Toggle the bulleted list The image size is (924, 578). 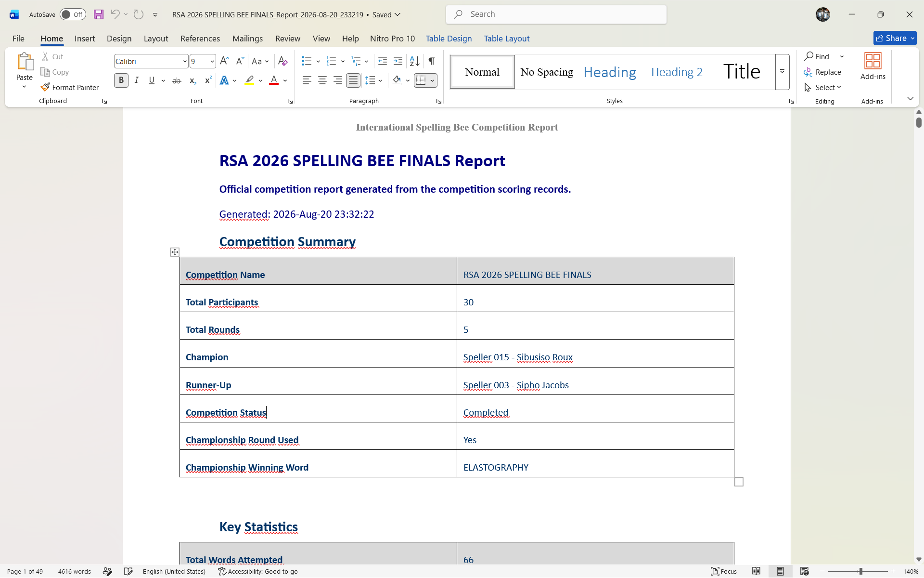pos(307,61)
